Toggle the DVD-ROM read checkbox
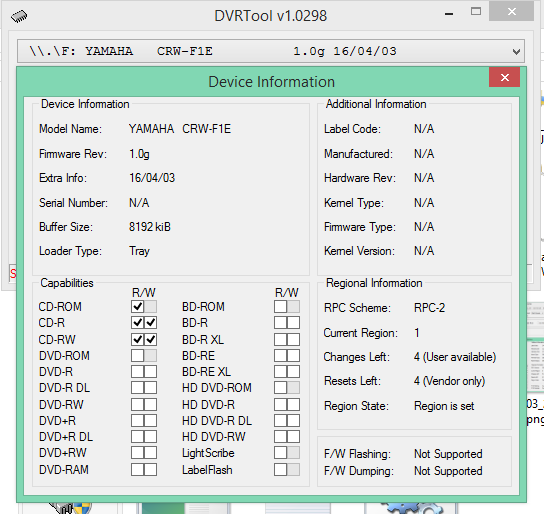Screen dimensions: 544x514 [138, 355]
